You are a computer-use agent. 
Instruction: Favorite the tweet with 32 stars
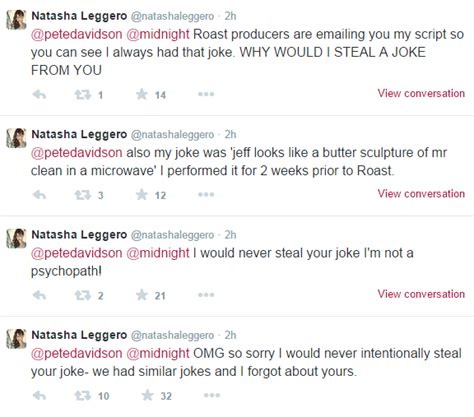(x=147, y=395)
